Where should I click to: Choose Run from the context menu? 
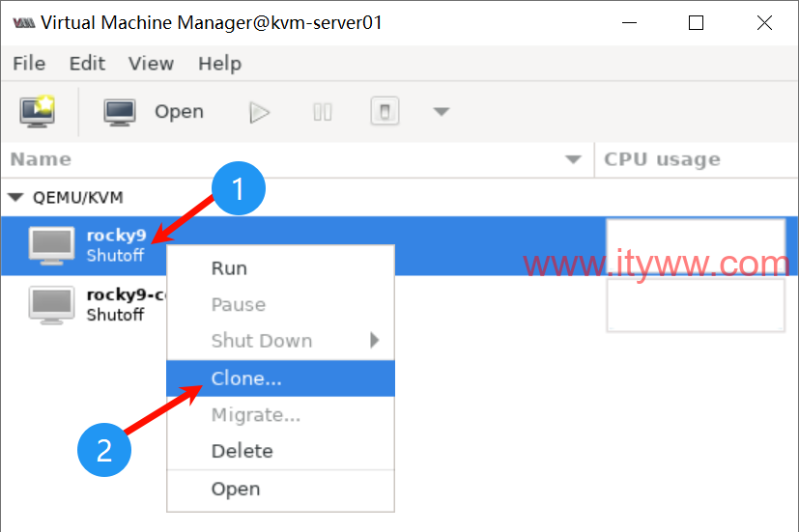point(280,268)
